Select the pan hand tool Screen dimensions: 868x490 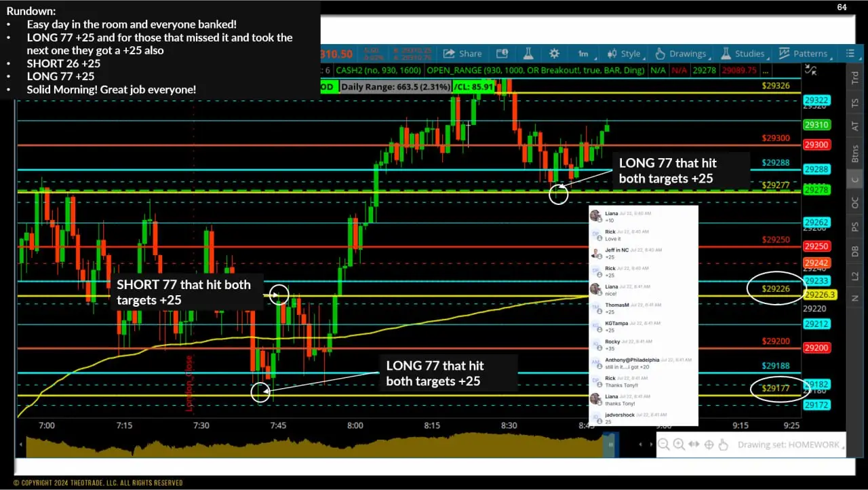(x=723, y=445)
